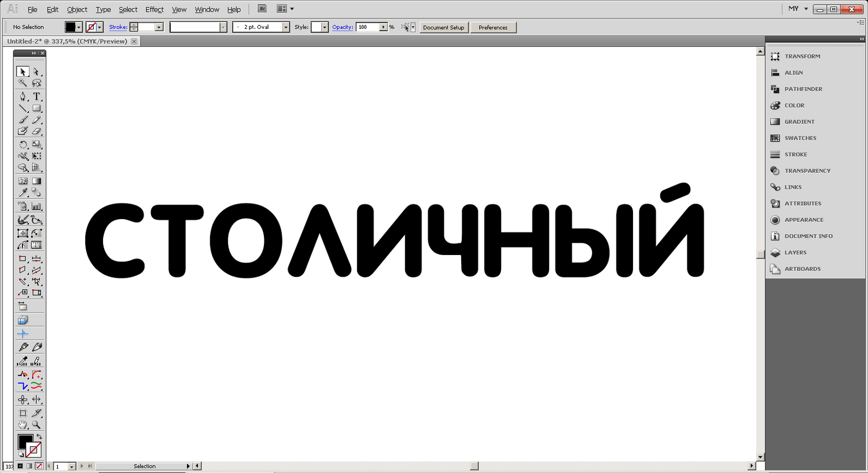Open the status bar Selection display menu
The image size is (868, 473).
point(188,466)
